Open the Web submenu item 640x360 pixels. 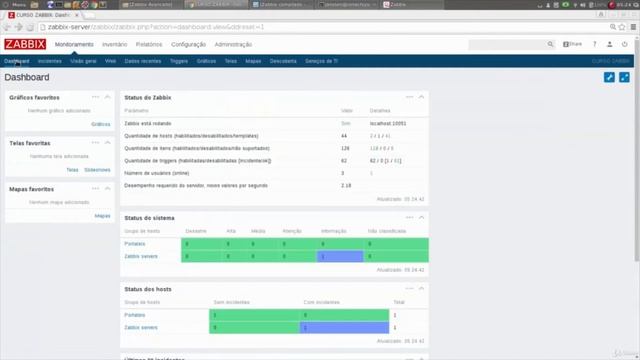(110, 61)
